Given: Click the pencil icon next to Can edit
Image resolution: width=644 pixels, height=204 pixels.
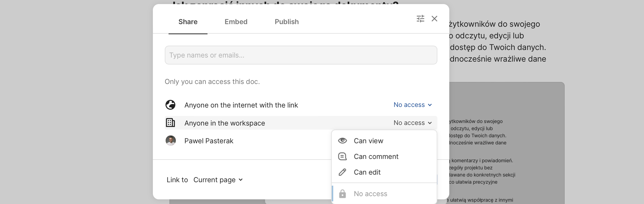Looking at the screenshot, I should (342, 172).
